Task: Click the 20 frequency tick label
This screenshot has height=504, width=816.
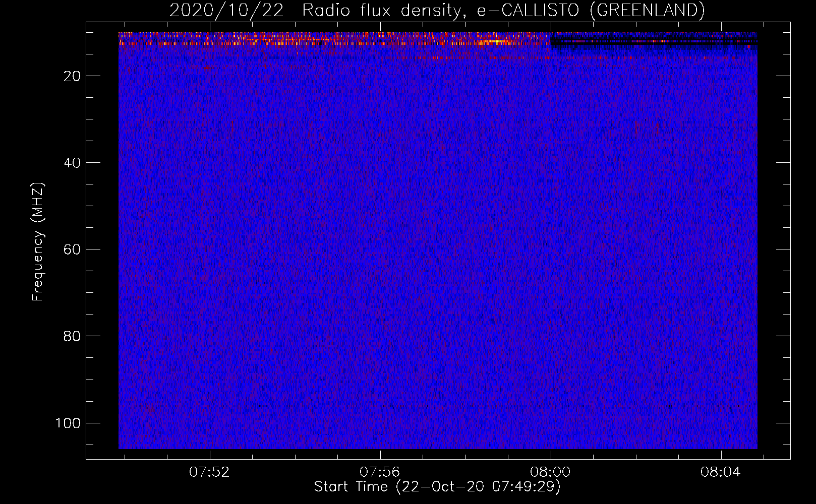Action: 72,76
